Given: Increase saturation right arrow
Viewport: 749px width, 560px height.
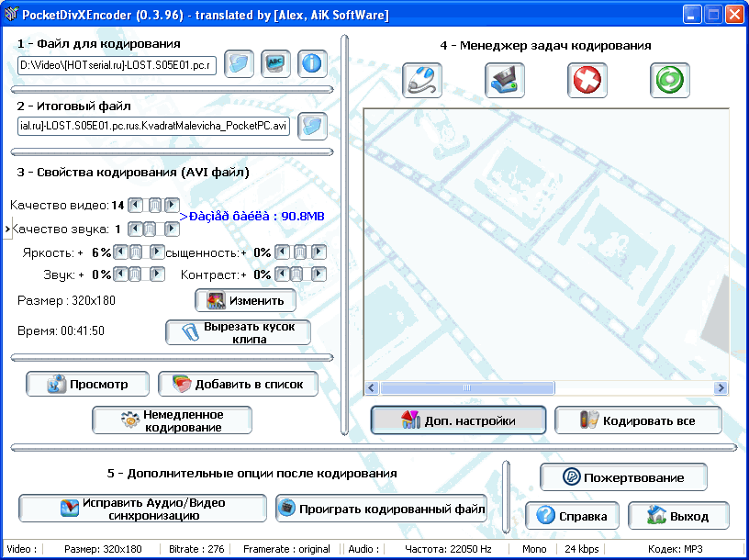Looking at the screenshot, I should [x=319, y=252].
